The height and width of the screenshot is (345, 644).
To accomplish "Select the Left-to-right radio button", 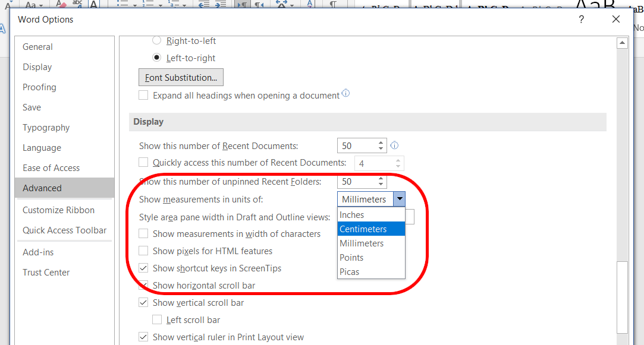I will tap(156, 58).
